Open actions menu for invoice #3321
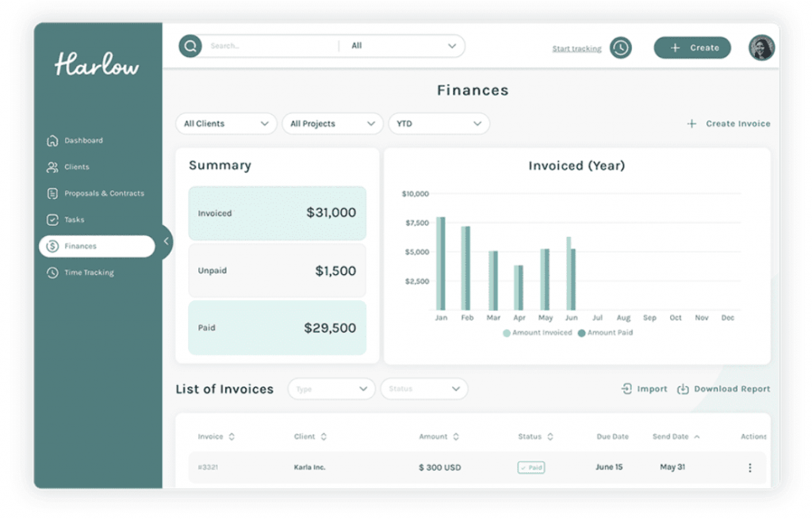This screenshot has width=812, height=519. pyautogui.click(x=749, y=467)
